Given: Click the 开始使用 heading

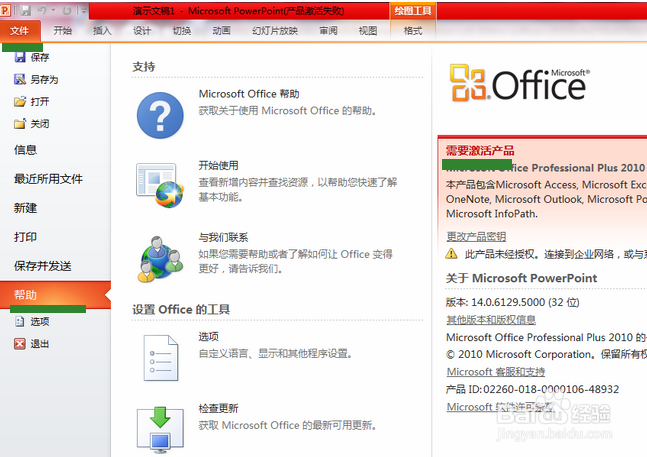Looking at the screenshot, I should [218, 165].
